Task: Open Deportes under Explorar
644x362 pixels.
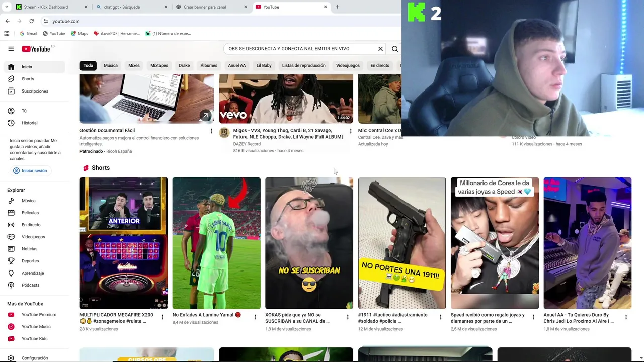Action: tap(35, 261)
